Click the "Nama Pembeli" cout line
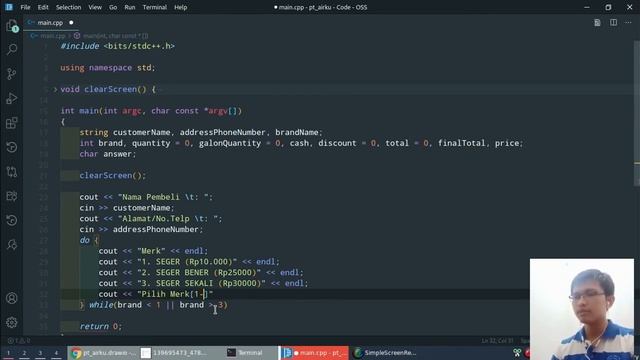This screenshot has width=640, height=360. coord(146,197)
